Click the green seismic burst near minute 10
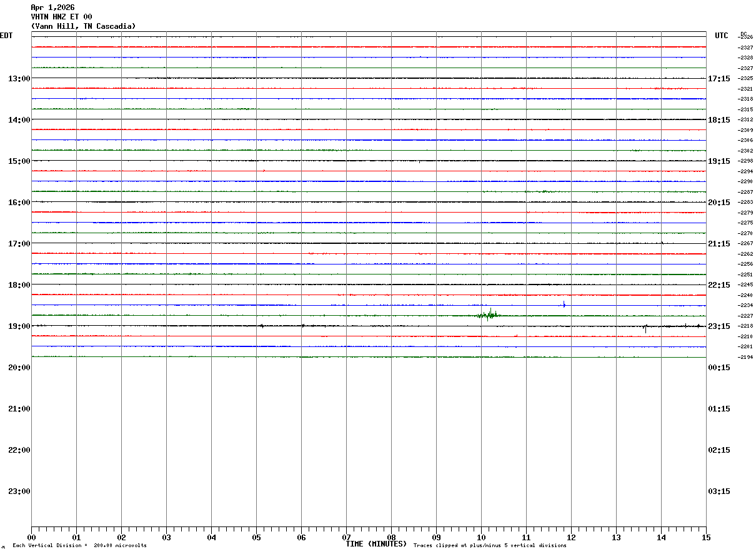The height and width of the screenshot is (554, 756). 489,315
